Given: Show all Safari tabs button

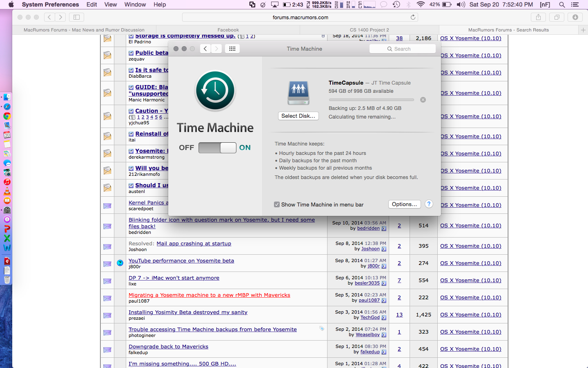Looking at the screenshot, I should coord(557,17).
